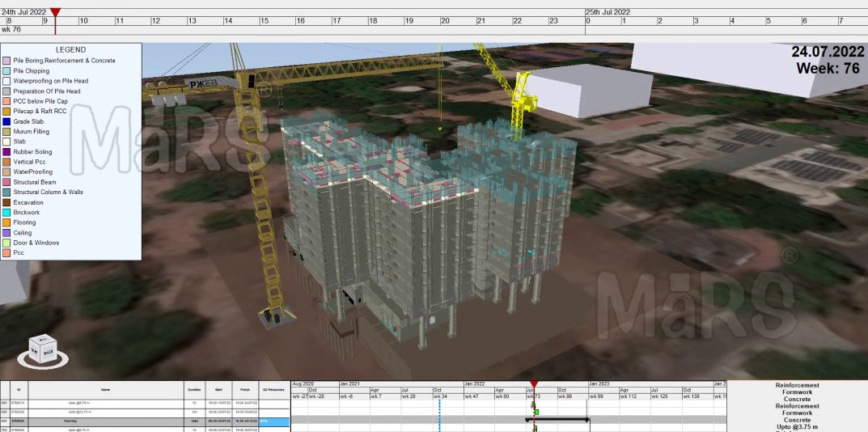Click the blue 5D Resources cell of Flooring

[273, 421]
